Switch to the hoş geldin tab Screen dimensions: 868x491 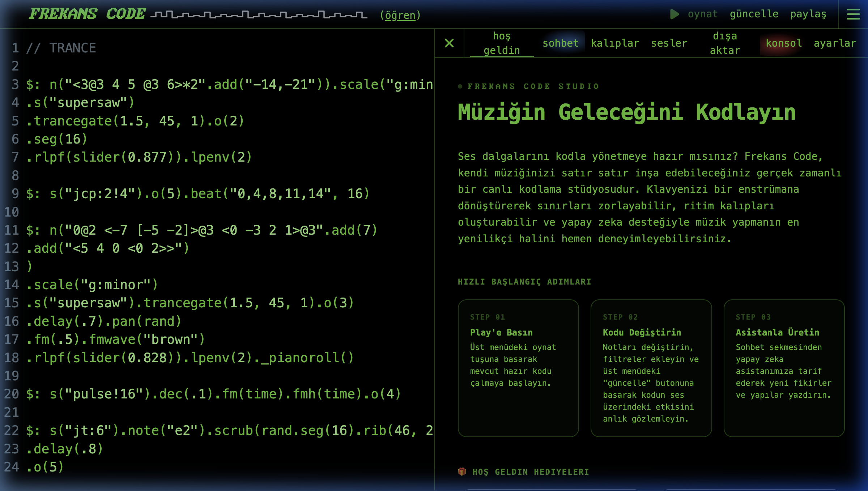[502, 43]
